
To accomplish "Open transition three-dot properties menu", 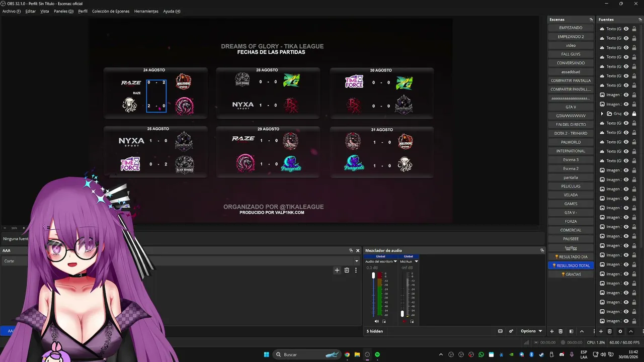I will tap(356, 270).
